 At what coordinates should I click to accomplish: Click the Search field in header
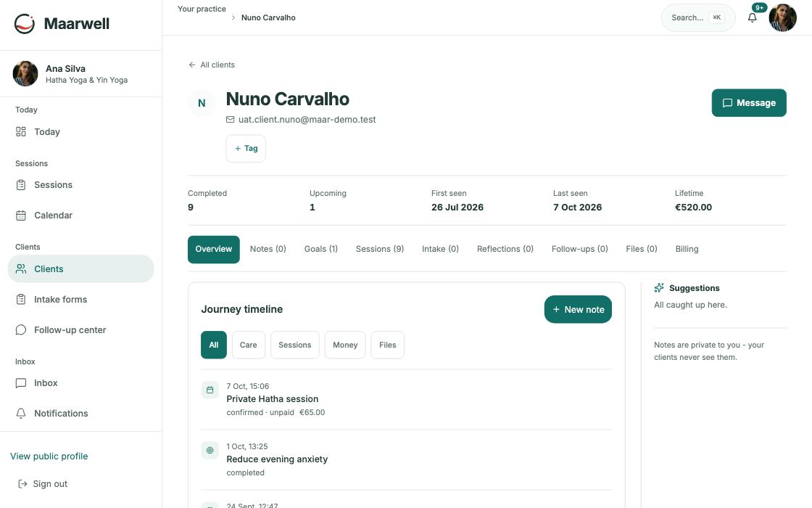click(x=698, y=17)
